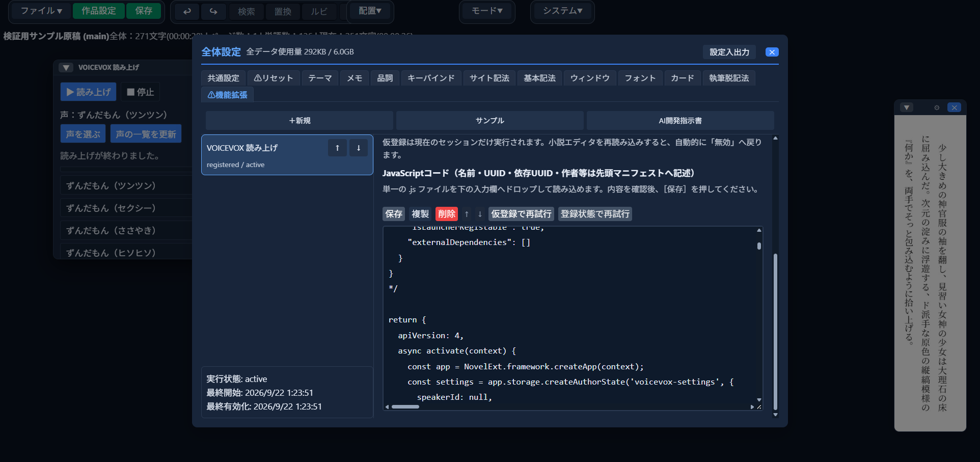Click the 全体設定 dialog title

pos(221,52)
